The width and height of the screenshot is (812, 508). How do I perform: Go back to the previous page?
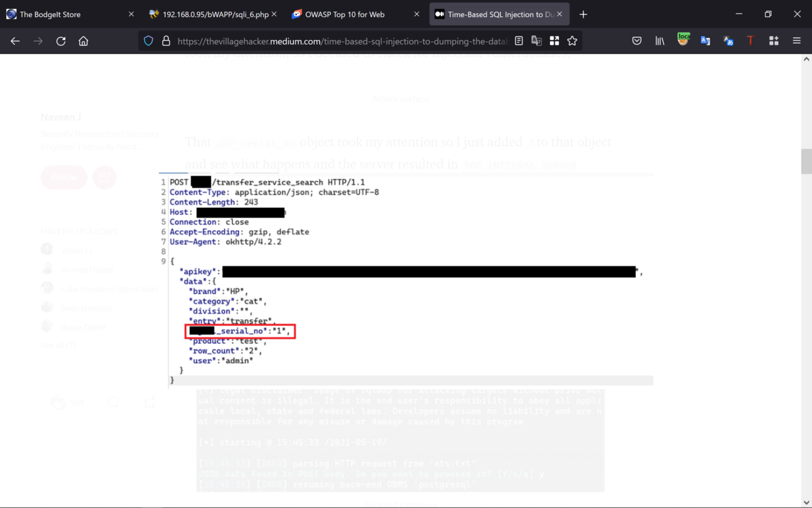pos(15,41)
